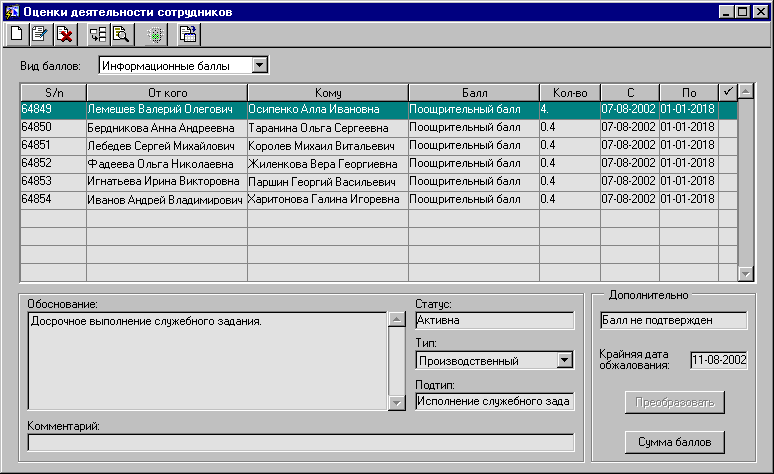Click the Комментарий input field
This screenshot has height=474, width=774.
pos(301,442)
